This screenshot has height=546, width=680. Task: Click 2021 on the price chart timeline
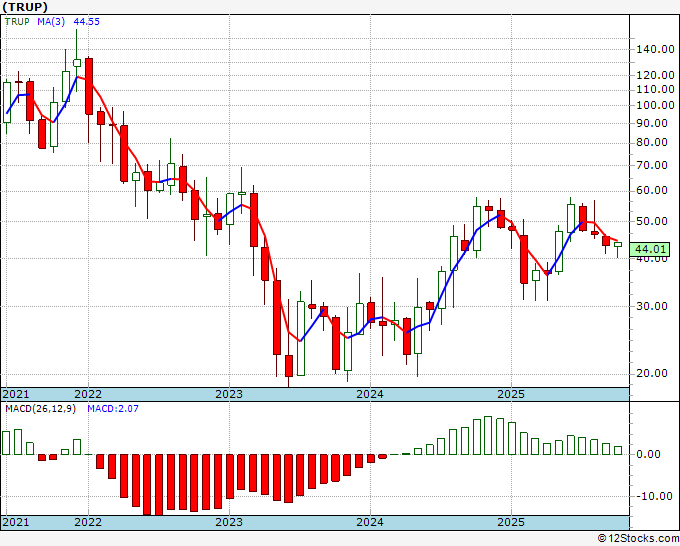(x=16, y=394)
